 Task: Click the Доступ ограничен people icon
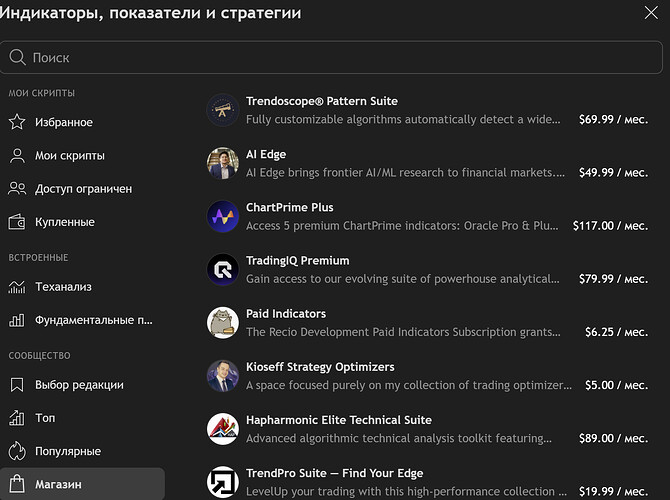17,189
